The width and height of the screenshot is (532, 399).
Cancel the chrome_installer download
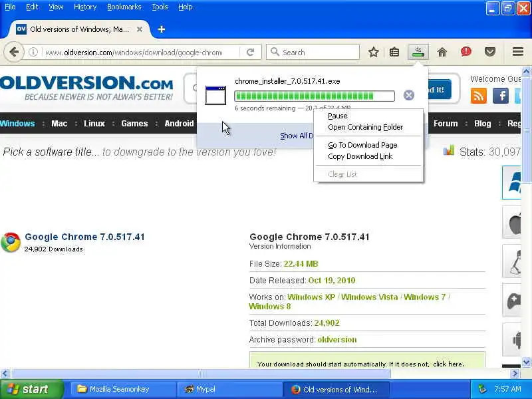(x=409, y=95)
